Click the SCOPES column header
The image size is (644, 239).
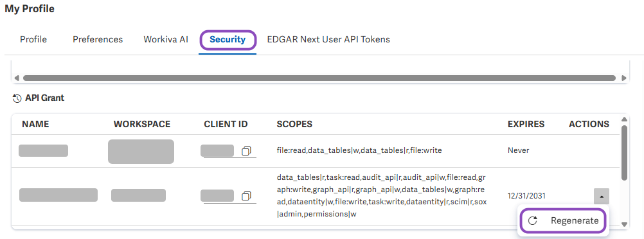tap(294, 124)
